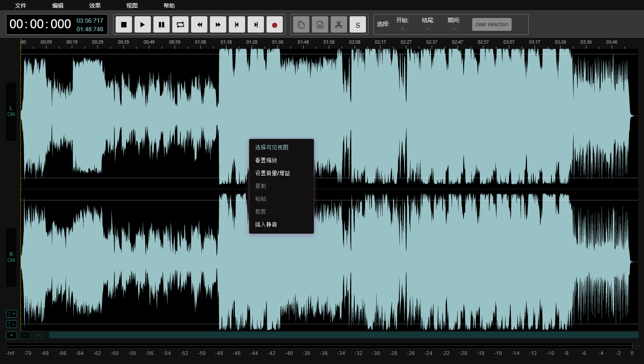Open the 文件 menu
This screenshot has width=644, height=364.
[x=21, y=6]
